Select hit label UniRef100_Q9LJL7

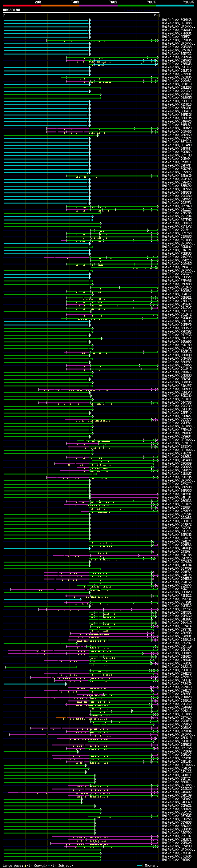(x=177, y=67)
